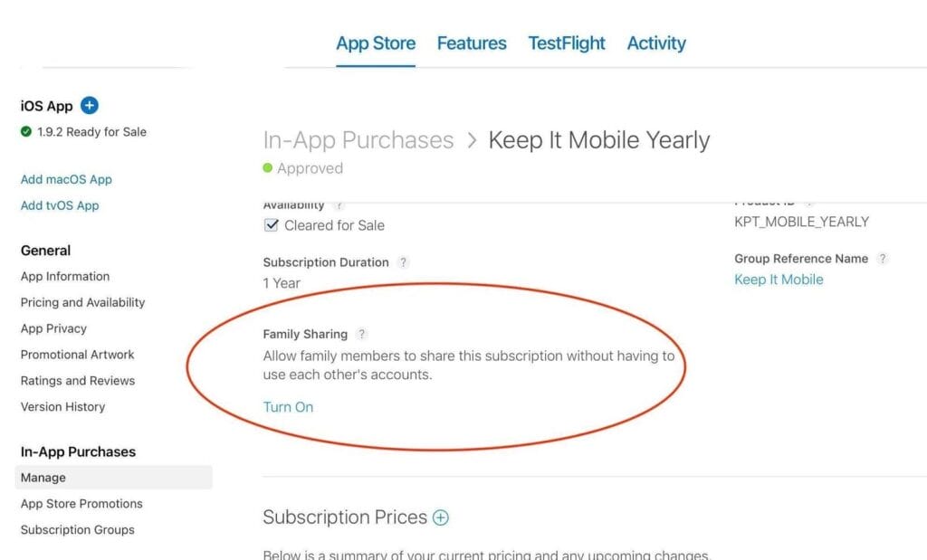Click the Subscription Duration help icon

(403, 262)
